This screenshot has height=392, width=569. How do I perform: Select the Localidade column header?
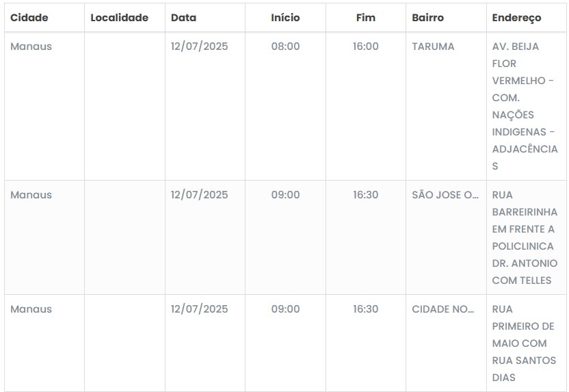pyautogui.click(x=119, y=18)
